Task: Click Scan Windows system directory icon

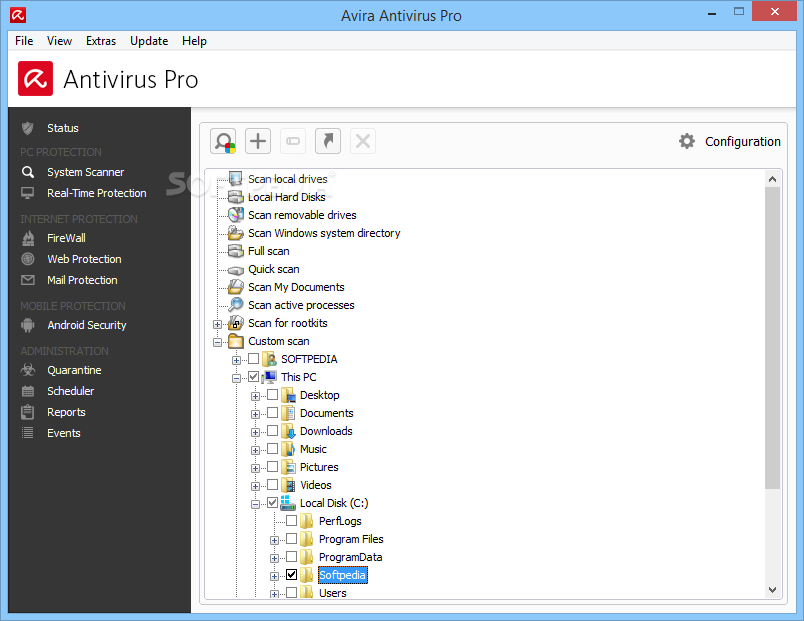Action: [235, 233]
